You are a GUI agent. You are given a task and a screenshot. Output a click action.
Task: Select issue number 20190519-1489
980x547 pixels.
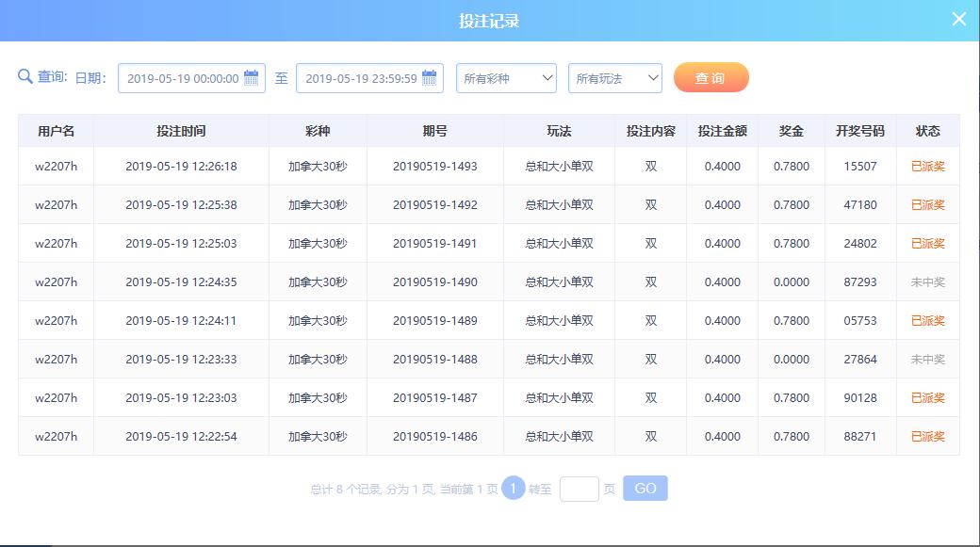click(435, 321)
